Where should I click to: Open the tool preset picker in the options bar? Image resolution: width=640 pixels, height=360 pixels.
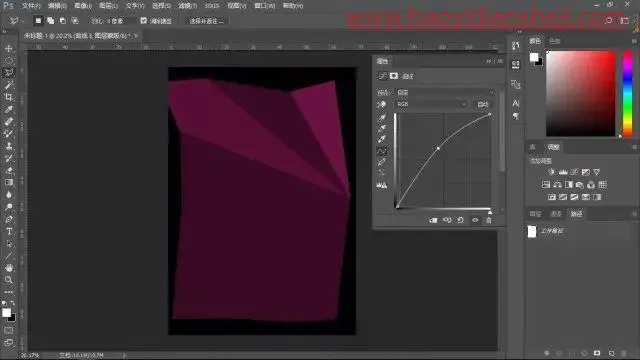point(16,20)
